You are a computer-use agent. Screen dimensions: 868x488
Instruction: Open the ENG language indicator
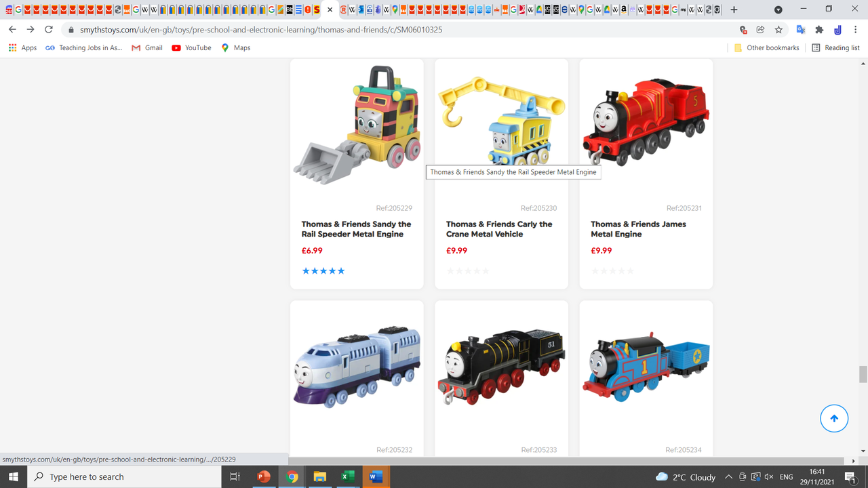[x=787, y=477]
